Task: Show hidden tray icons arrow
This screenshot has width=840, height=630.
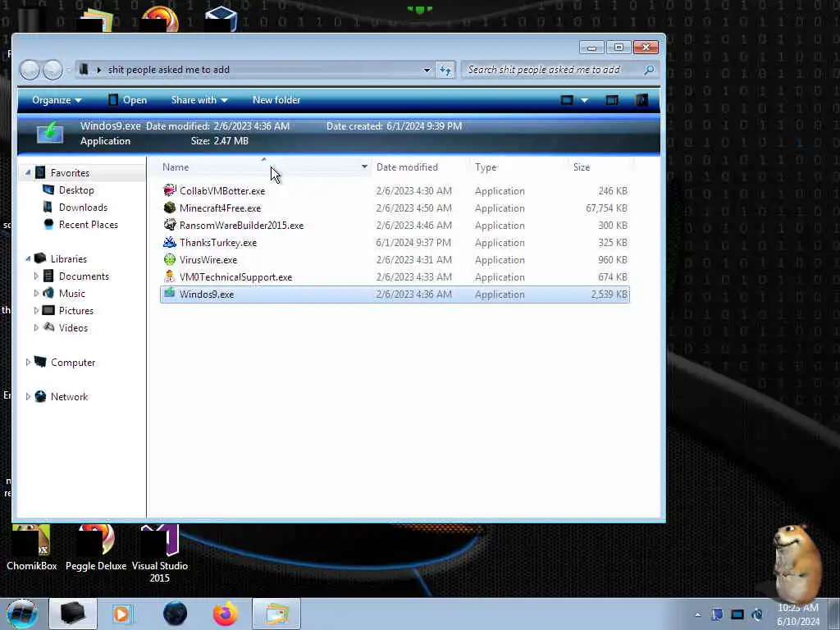Action: pos(697,614)
